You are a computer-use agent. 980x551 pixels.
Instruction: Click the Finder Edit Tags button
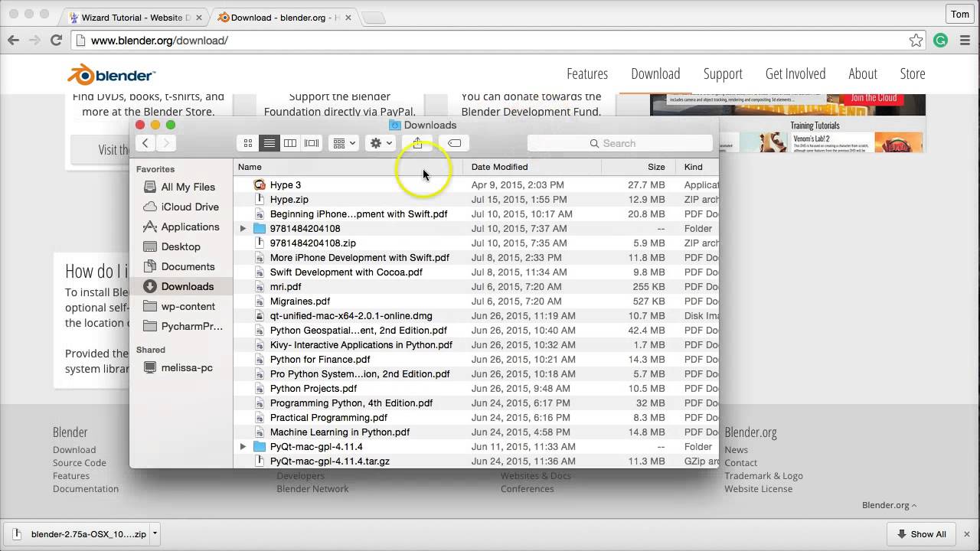454,143
